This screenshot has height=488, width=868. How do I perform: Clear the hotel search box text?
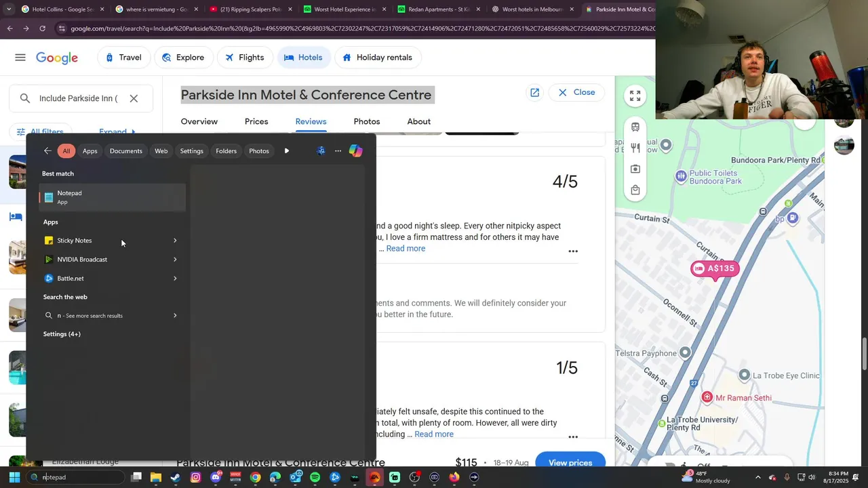(134, 98)
